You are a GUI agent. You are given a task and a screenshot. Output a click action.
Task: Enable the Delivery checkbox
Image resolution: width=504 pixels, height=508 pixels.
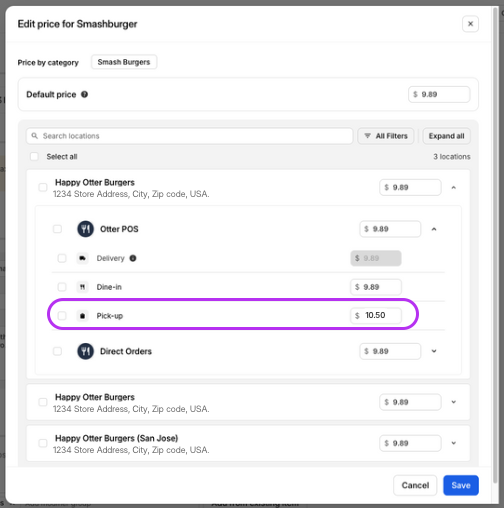point(62,258)
